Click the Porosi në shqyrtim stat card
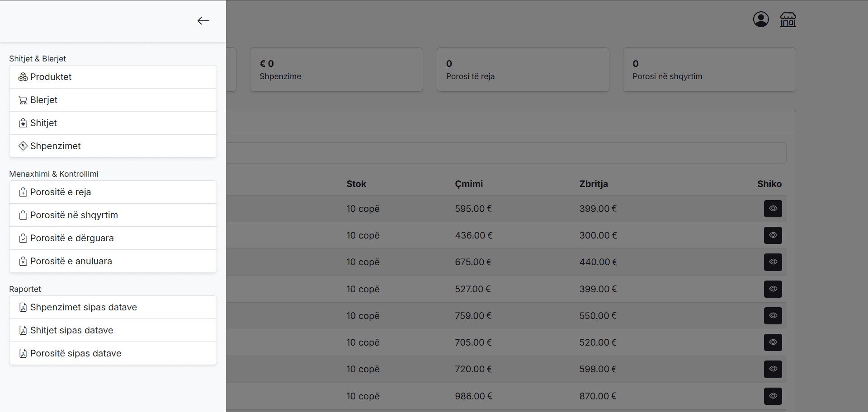Image resolution: width=868 pixels, height=412 pixels. click(x=709, y=70)
